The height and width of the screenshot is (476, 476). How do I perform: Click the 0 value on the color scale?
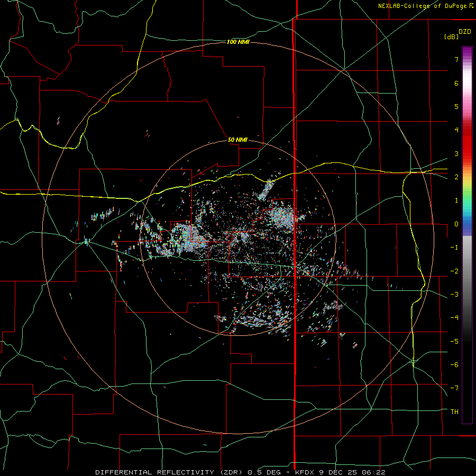[456, 224]
